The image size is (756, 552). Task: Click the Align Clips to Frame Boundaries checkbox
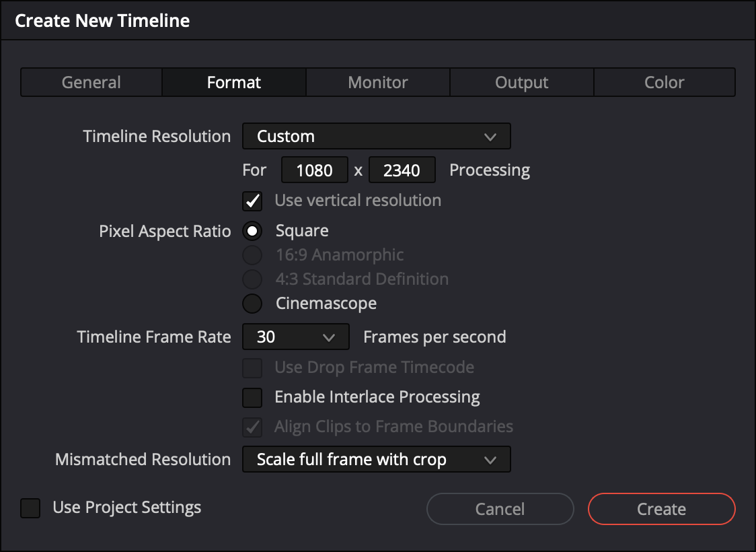point(252,427)
